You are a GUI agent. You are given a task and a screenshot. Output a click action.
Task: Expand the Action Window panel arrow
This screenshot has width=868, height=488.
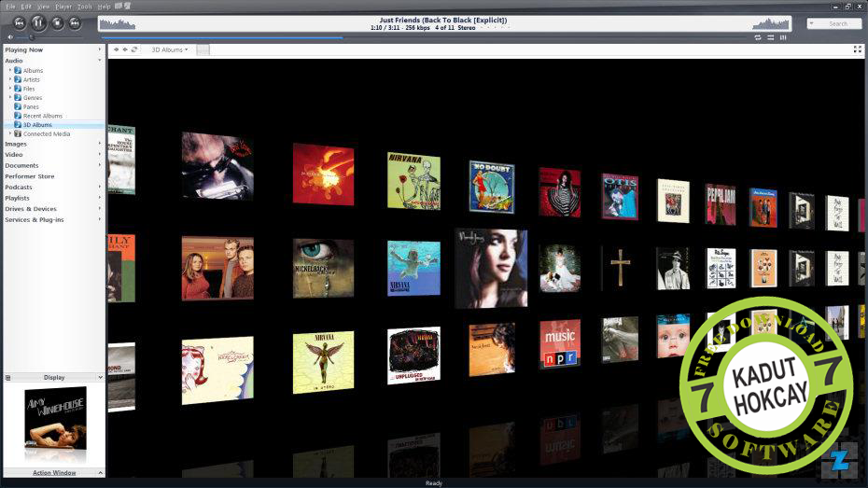point(100,473)
